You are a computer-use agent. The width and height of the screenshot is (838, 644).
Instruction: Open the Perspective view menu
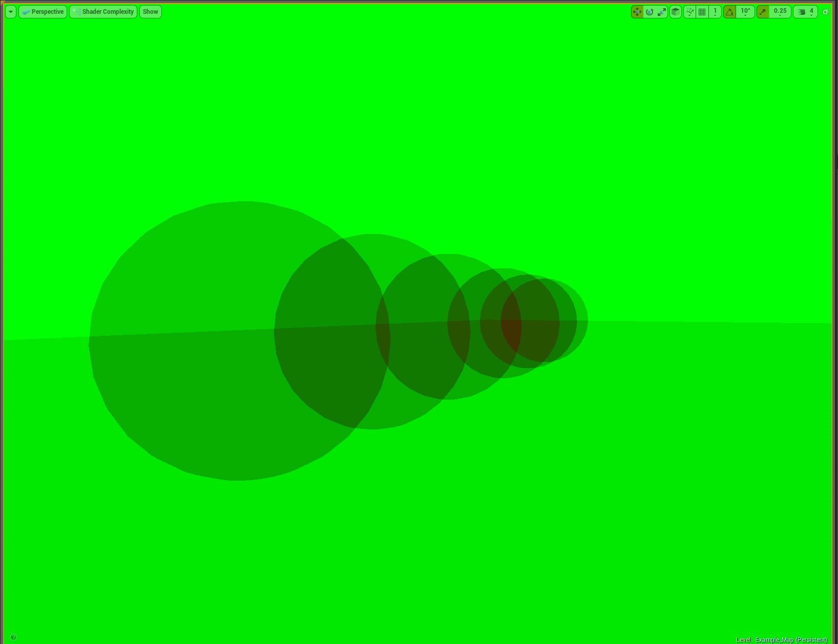pyautogui.click(x=43, y=11)
